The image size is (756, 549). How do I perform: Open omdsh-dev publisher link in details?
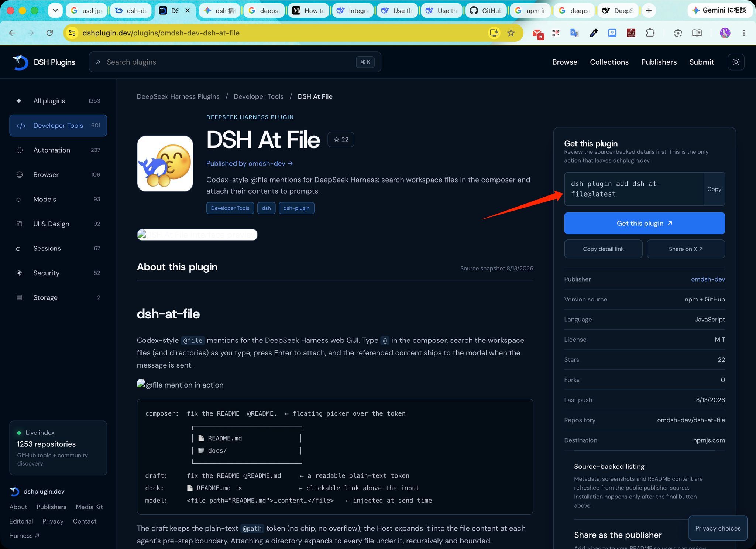[x=708, y=279]
